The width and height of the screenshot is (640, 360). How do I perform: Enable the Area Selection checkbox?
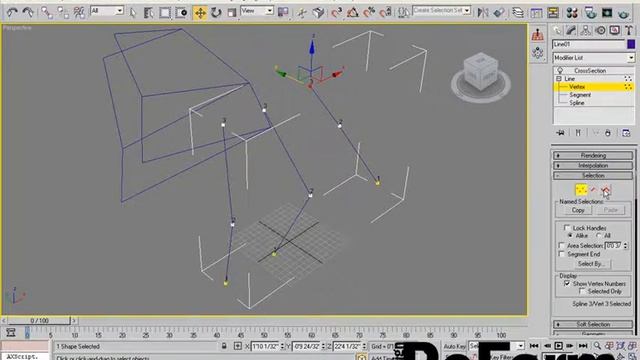pyautogui.click(x=562, y=246)
